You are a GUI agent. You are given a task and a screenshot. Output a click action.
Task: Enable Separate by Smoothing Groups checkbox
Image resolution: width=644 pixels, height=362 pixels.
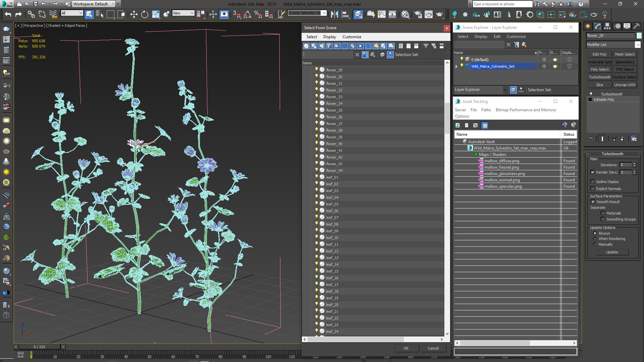pyautogui.click(x=603, y=219)
